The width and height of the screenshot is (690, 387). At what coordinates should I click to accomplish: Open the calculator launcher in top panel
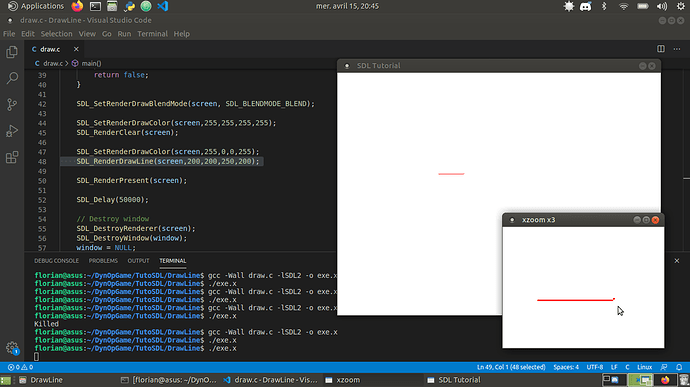point(112,6)
